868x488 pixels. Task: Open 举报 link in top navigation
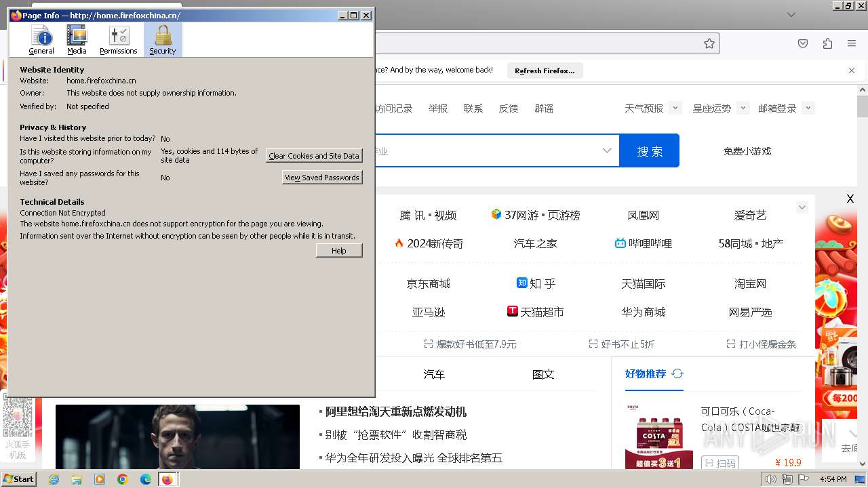tap(438, 108)
